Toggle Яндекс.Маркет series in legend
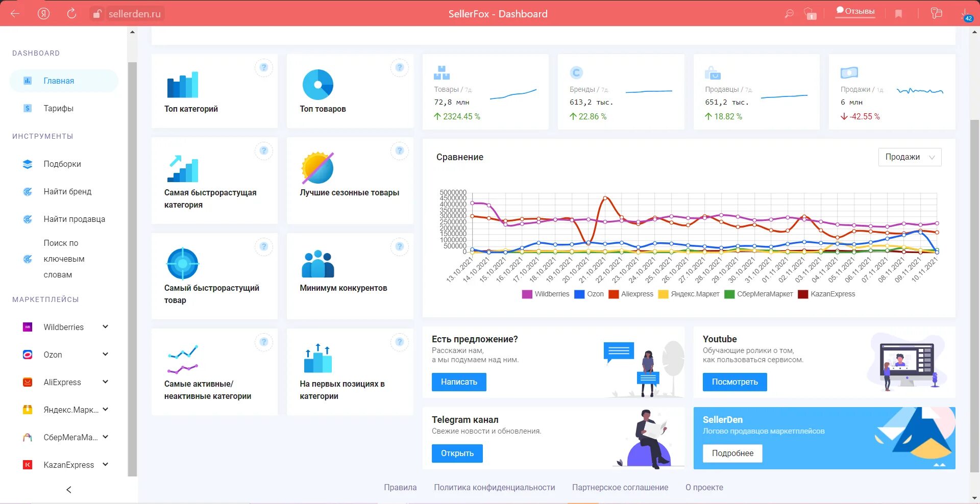 tap(689, 294)
